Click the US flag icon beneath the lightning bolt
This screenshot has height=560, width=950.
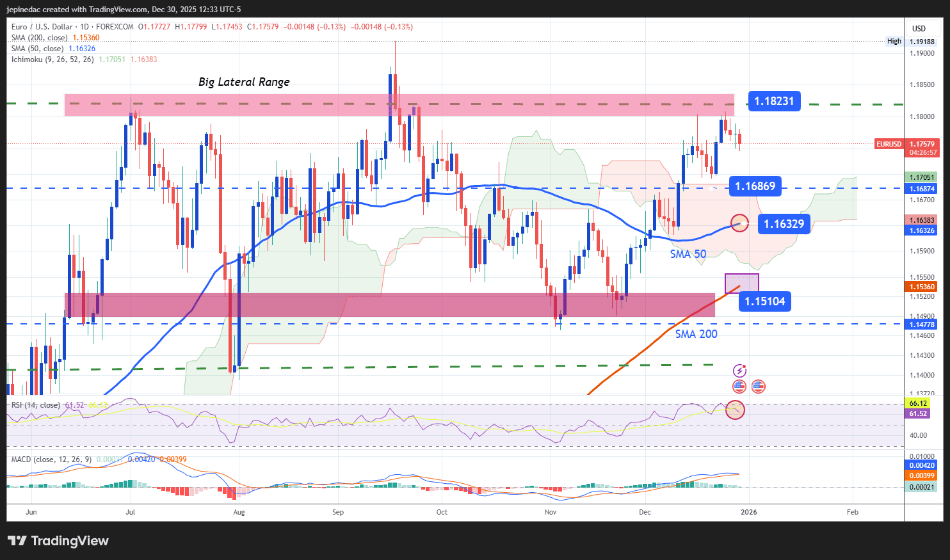click(x=739, y=386)
